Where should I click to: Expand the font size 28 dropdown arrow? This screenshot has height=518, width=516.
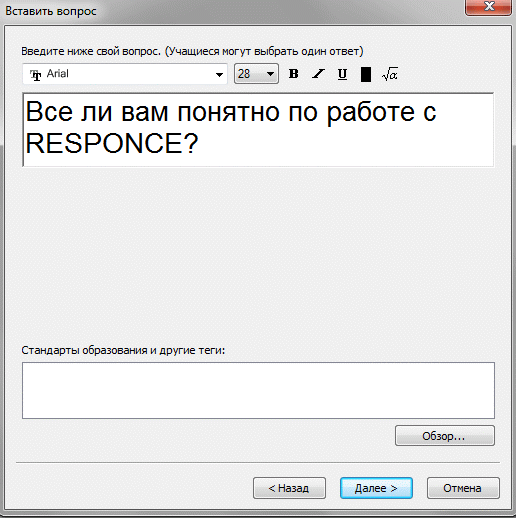click(x=270, y=74)
